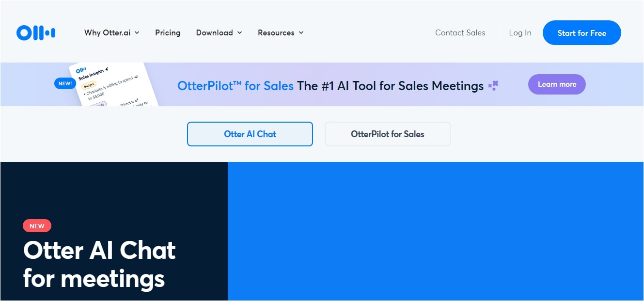Screen dimensions: 644x301
Task: Expand the Download dropdown menu
Action: (x=219, y=33)
